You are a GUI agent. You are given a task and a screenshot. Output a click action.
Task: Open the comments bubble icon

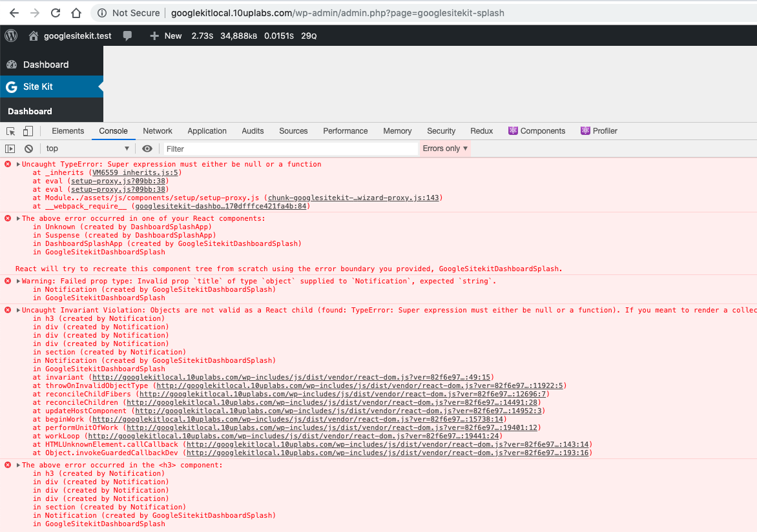127,36
